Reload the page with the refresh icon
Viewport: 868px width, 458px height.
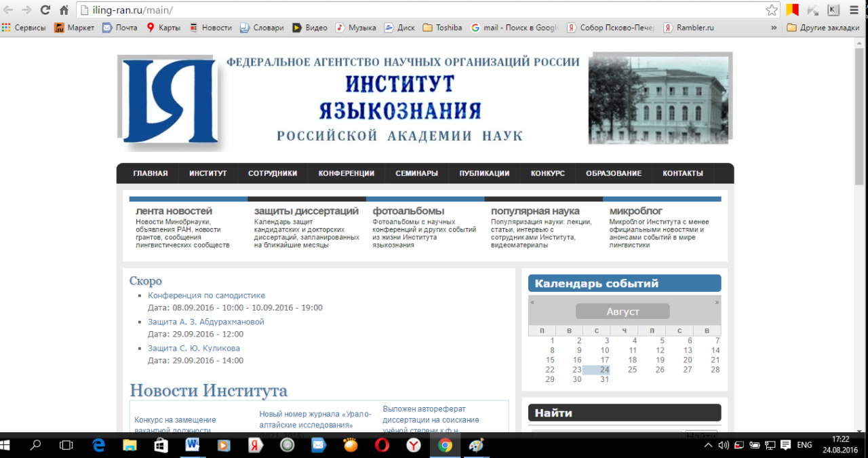pyautogui.click(x=45, y=10)
